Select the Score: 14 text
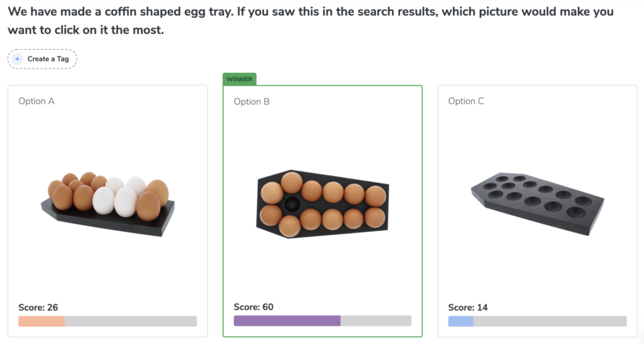Image resolution: width=644 pixels, height=344 pixels. click(x=468, y=308)
